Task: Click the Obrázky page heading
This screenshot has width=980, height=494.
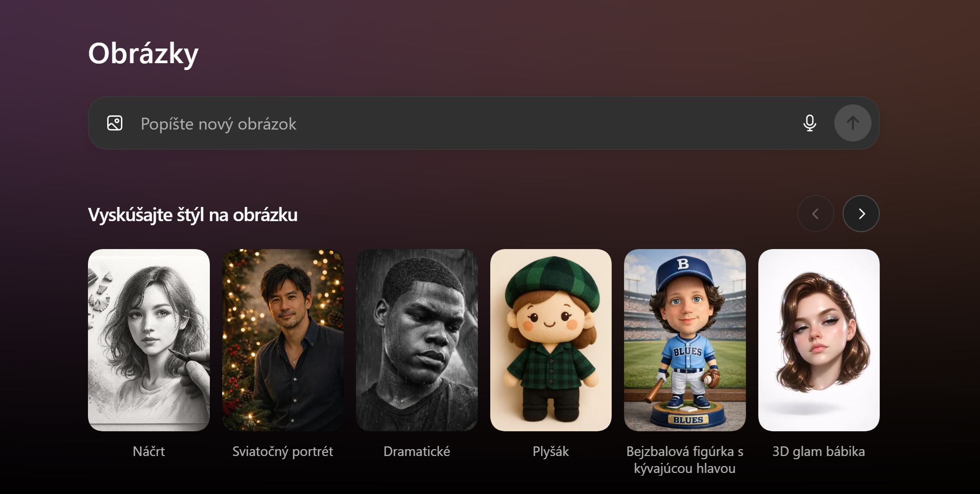Action: (143, 54)
